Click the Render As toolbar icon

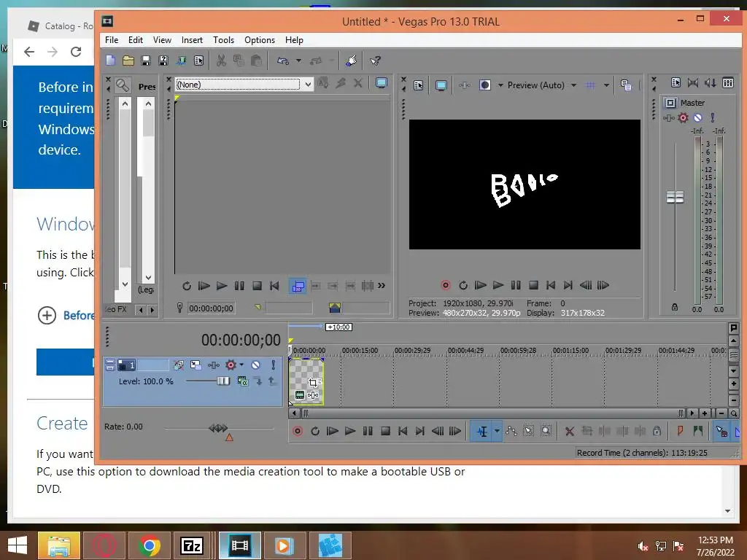click(181, 61)
